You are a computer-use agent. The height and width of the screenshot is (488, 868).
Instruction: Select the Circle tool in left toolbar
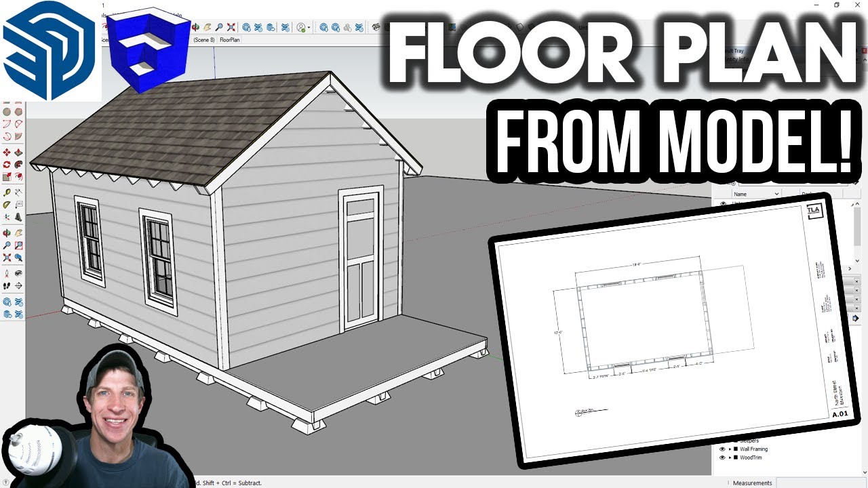pyautogui.click(x=7, y=112)
